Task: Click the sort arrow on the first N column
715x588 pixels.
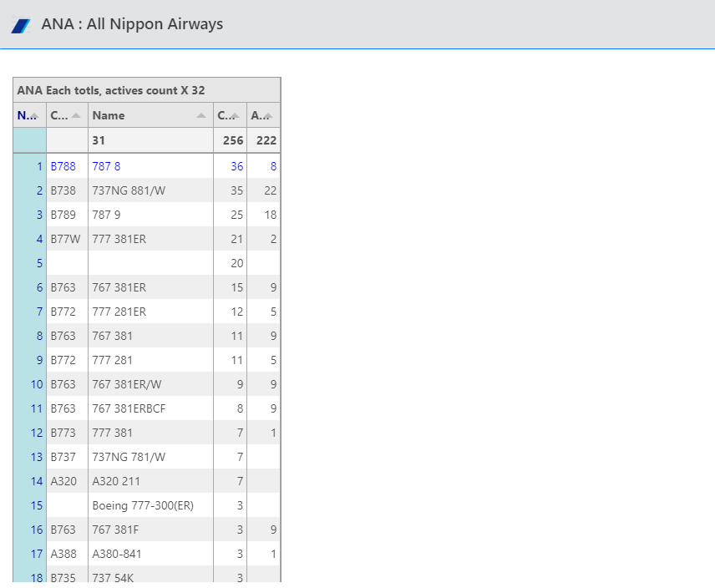Action: pos(33,115)
